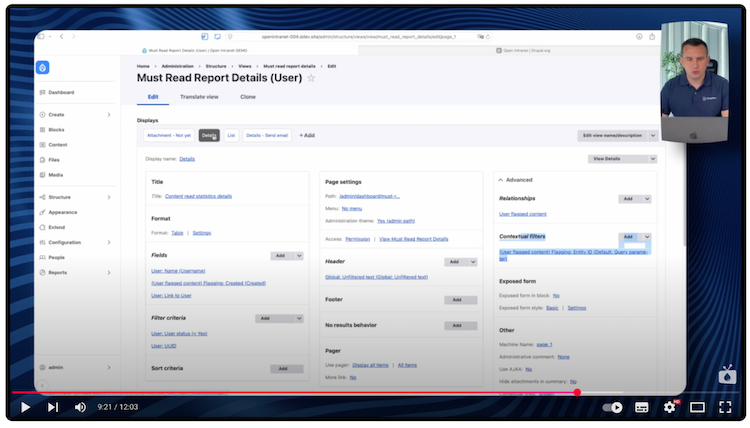Open Content read statistics details title link

point(199,196)
